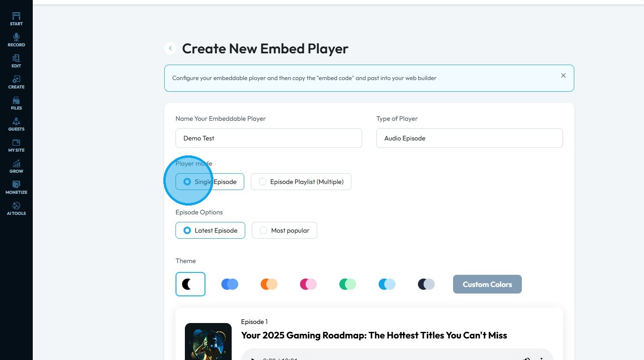Click the banner text about copying the embed code
The image size is (644, 360).
[x=304, y=78]
